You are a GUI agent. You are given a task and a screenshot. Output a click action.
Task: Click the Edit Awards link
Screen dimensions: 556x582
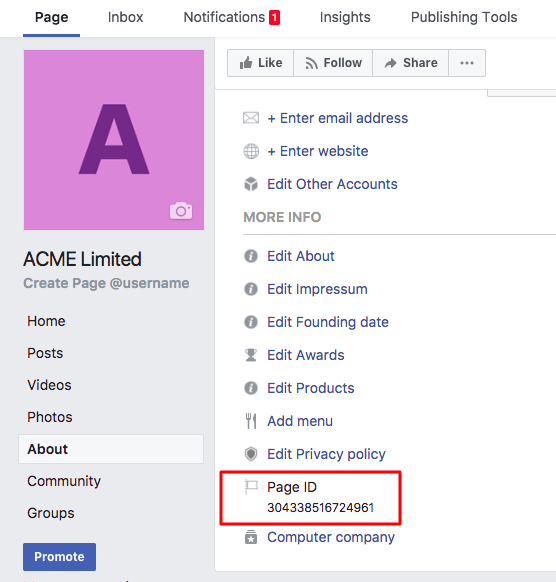click(x=306, y=355)
